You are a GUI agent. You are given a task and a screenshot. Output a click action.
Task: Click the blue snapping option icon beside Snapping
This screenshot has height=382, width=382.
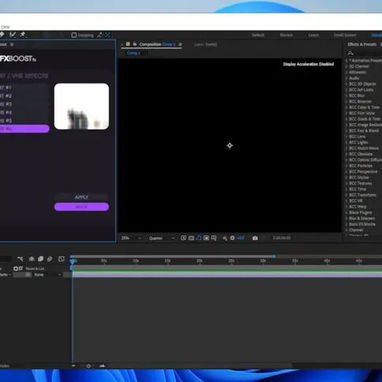tap(108, 35)
